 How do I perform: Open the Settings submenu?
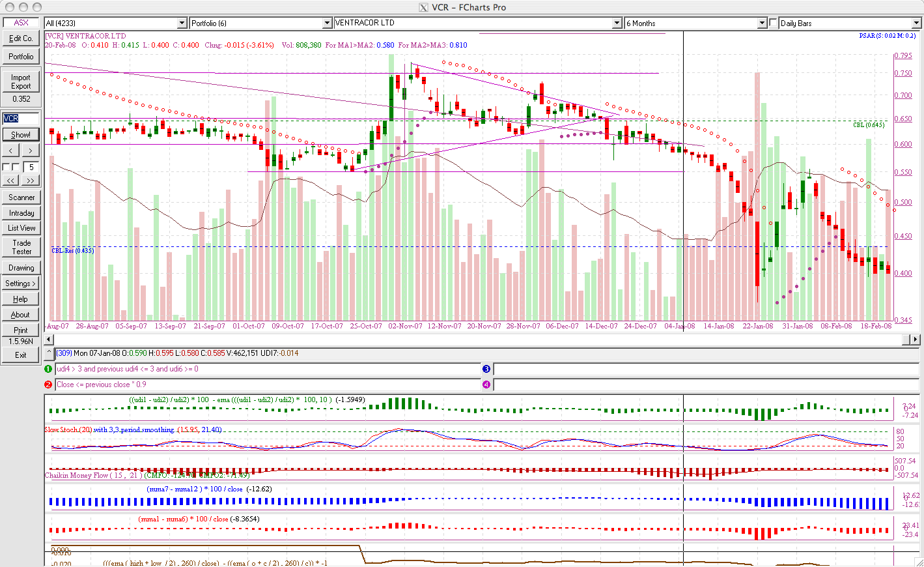click(x=21, y=283)
